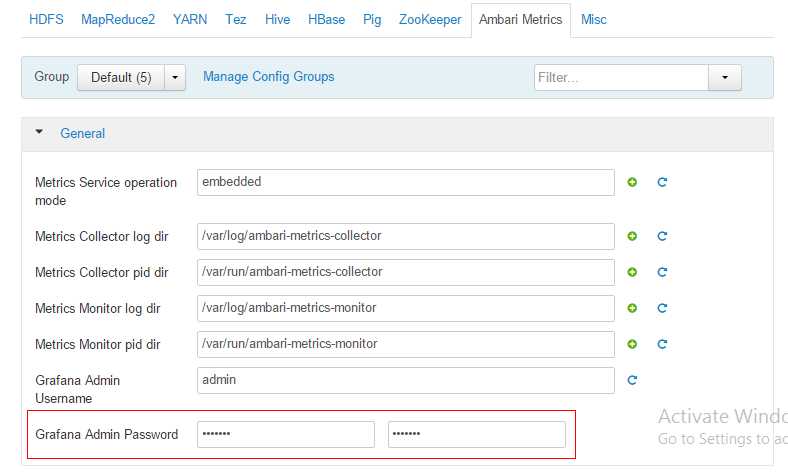Click green plus icon for Metrics Collector pid dir
The height and width of the screenshot is (474, 788).
(x=632, y=272)
